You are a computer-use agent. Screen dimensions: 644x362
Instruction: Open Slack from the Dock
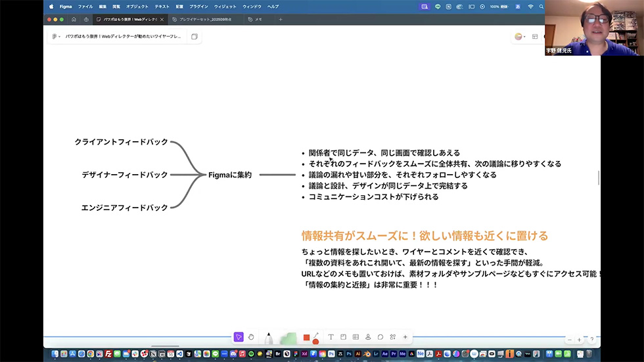135,354
